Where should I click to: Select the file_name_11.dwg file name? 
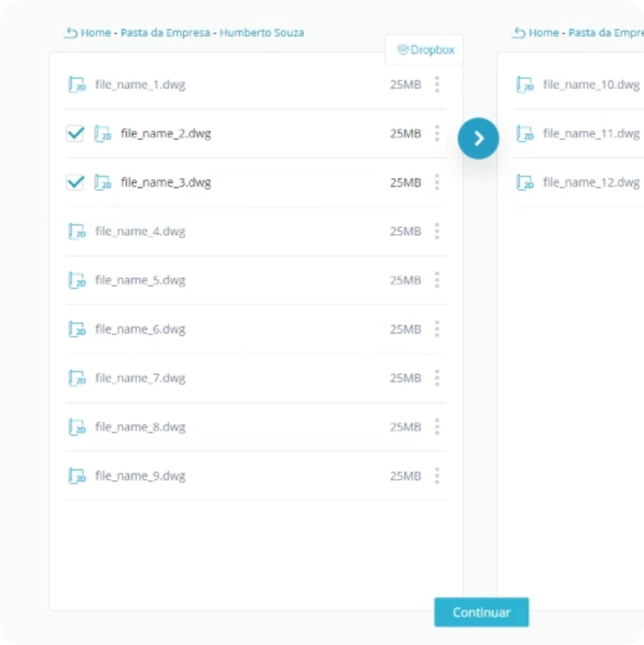(591, 133)
